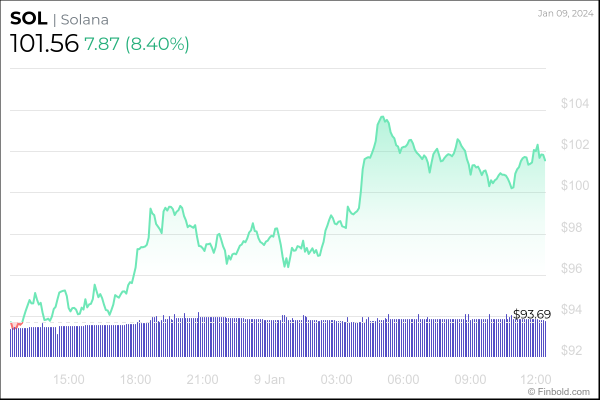Click the Solana name label

click(87, 21)
